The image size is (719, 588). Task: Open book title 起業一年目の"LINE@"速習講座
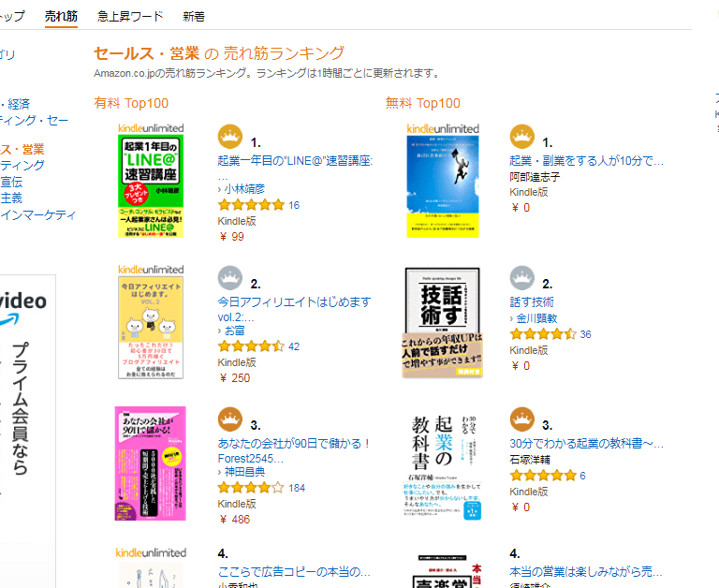pyautogui.click(x=295, y=161)
